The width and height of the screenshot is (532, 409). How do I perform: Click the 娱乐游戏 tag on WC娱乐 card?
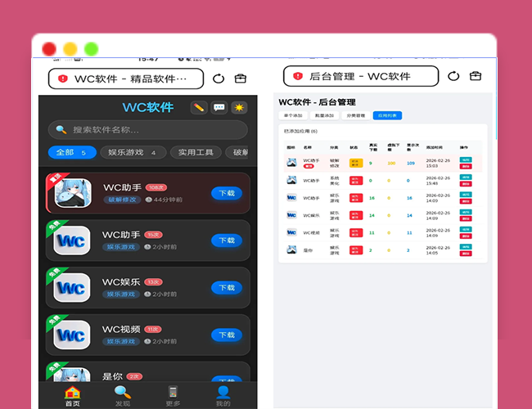click(x=121, y=294)
